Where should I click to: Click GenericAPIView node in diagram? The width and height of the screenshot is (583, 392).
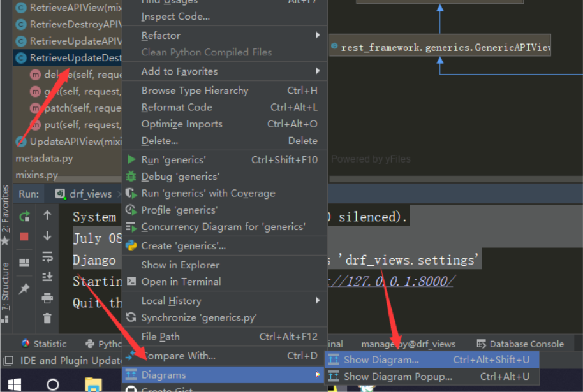point(439,46)
